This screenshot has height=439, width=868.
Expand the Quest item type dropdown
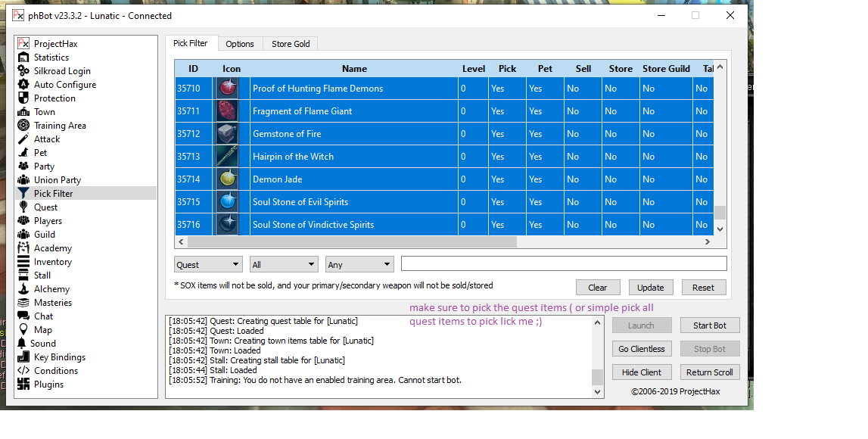[x=208, y=265]
